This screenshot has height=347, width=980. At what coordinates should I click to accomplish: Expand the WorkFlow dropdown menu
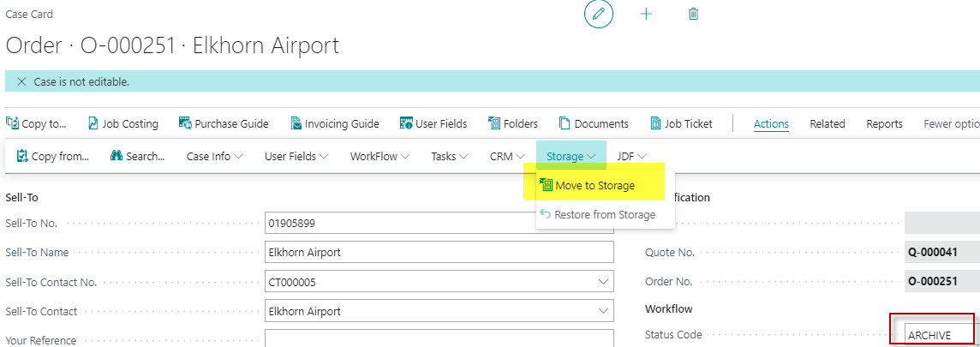click(x=379, y=157)
